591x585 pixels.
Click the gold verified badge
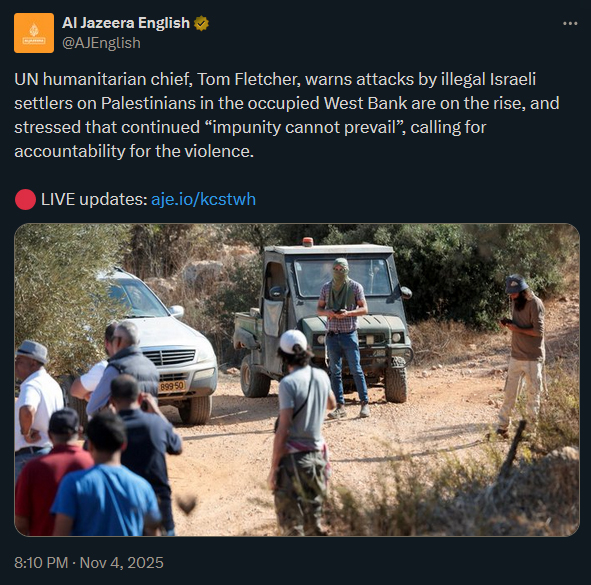tap(201, 23)
